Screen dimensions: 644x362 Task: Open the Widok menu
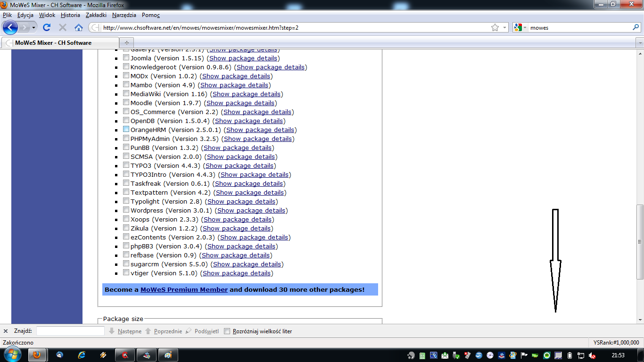coord(47,15)
